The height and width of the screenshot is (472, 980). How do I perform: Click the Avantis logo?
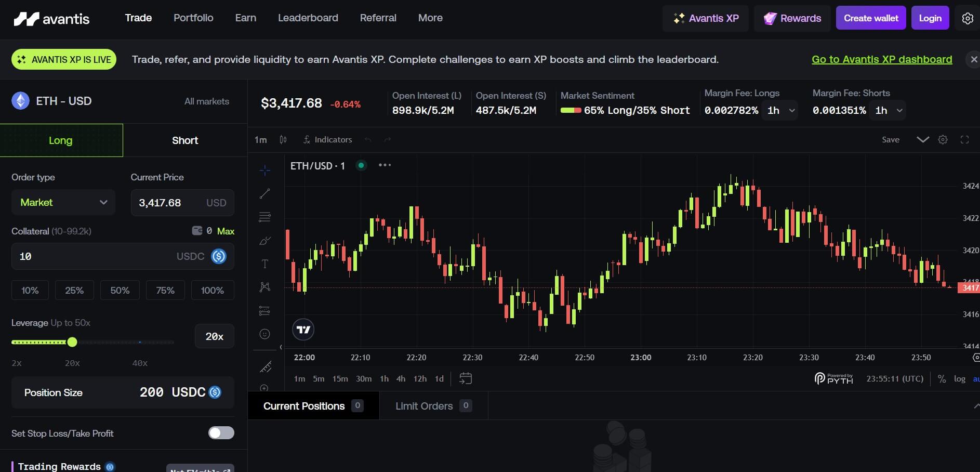coord(51,19)
